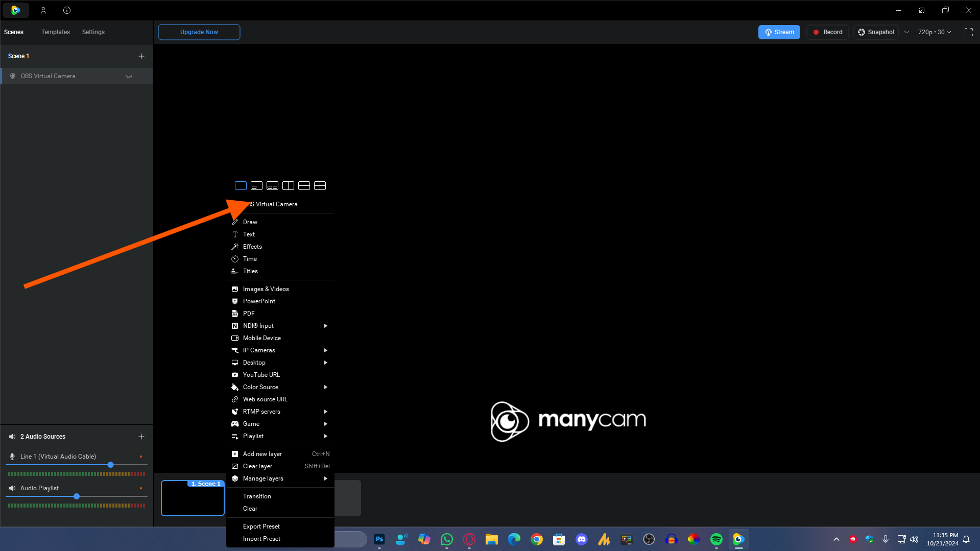Start streaming with the Stream button
Screen dimensions: 980x551
pos(779,32)
